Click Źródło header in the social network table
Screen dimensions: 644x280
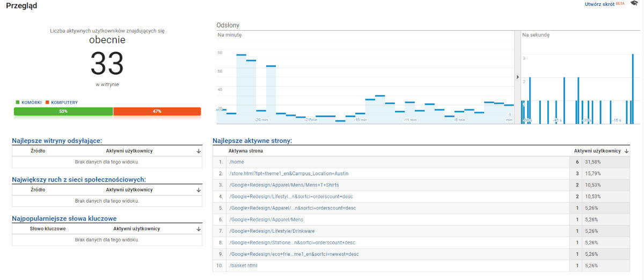point(38,190)
